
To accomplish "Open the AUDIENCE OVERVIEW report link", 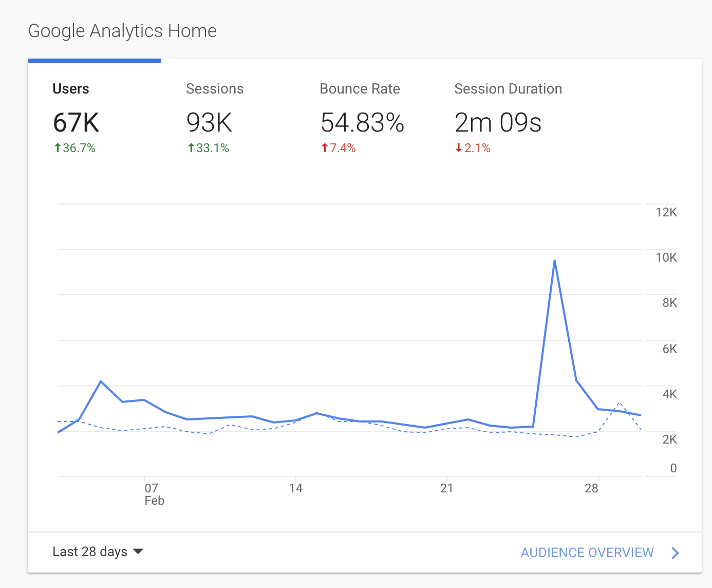I will pyautogui.click(x=587, y=553).
